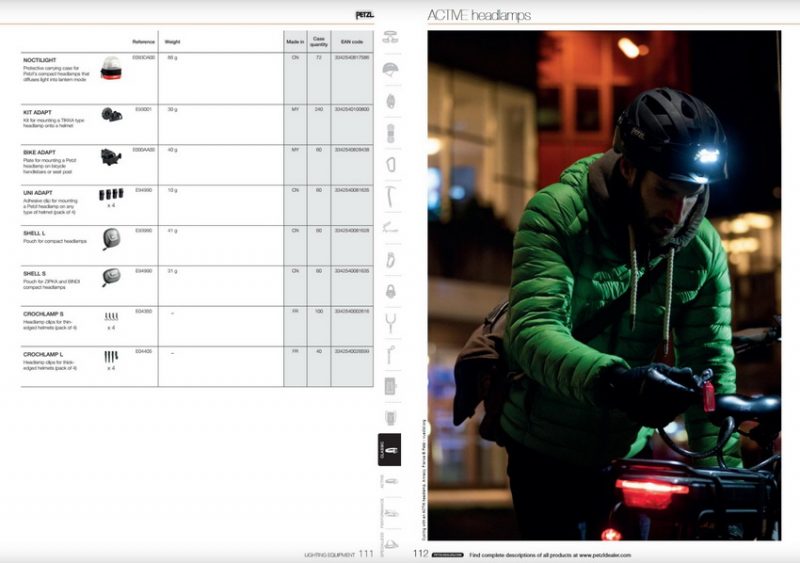Click the helmet icon in the section index
Image resolution: width=800 pixels, height=563 pixels.
390,68
